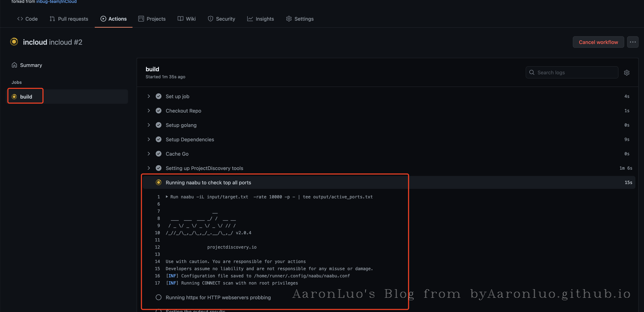Image resolution: width=644 pixels, height=312 pixels.
Task: Click the Set up job checkmark icon
Action: [159, 96]
